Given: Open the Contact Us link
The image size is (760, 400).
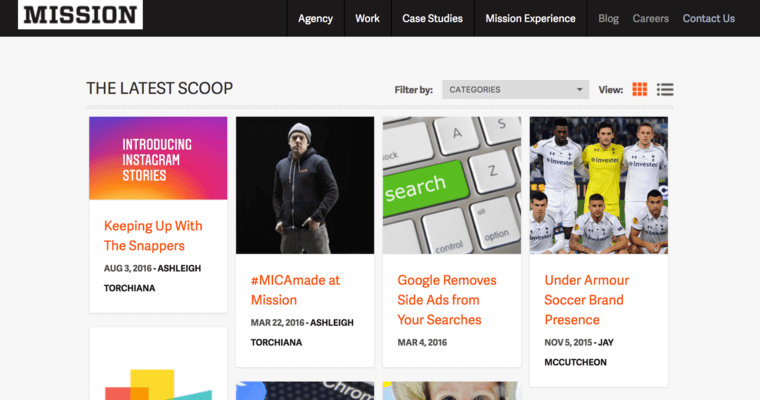Looking at the screenshot, I should pyautogui.click(x=709, y=18).
